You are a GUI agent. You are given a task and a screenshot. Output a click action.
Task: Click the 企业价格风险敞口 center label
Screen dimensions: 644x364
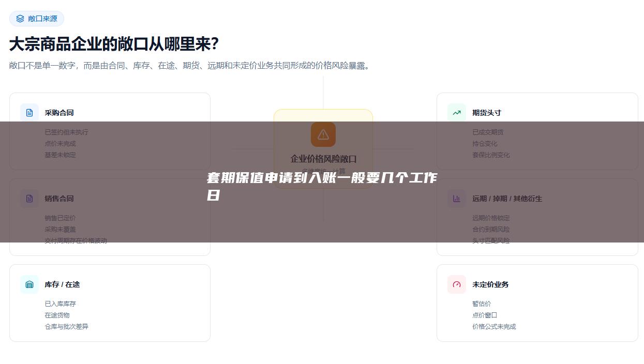coord(323,159)
